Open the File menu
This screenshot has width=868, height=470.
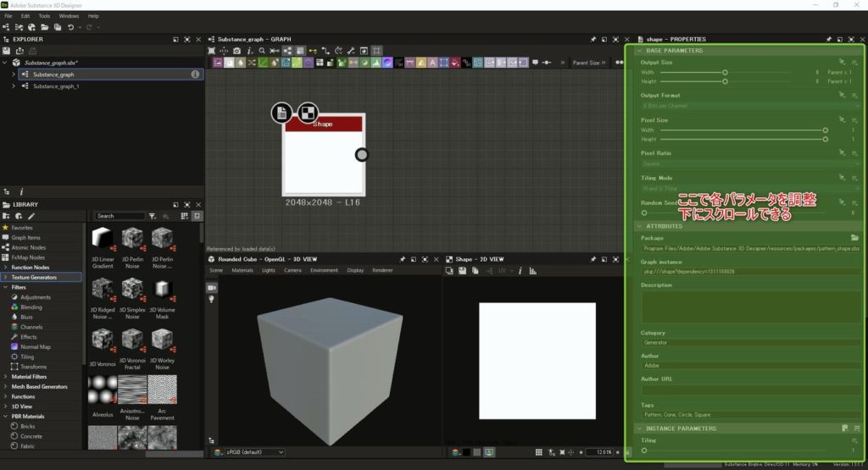coord(8,16)
